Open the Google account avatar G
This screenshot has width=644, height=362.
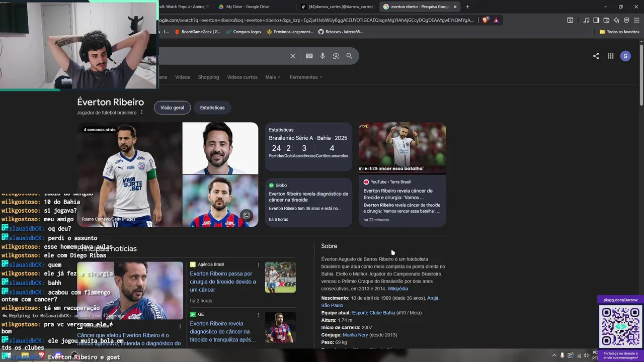[625, 56]
